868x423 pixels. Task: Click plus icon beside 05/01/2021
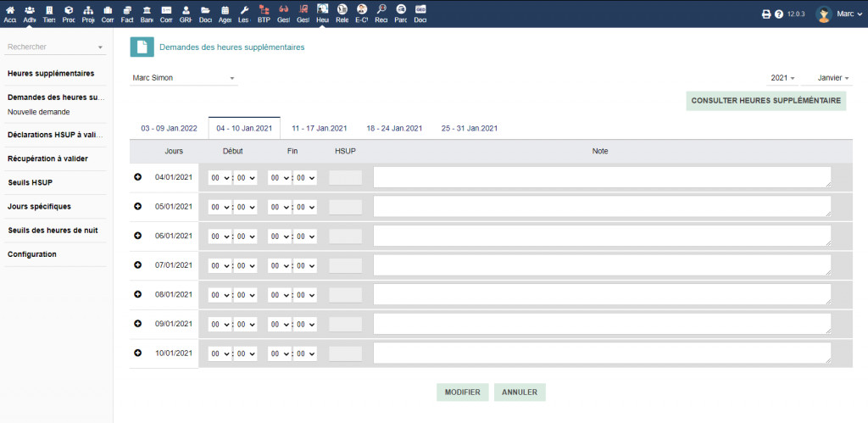(138, 207)
